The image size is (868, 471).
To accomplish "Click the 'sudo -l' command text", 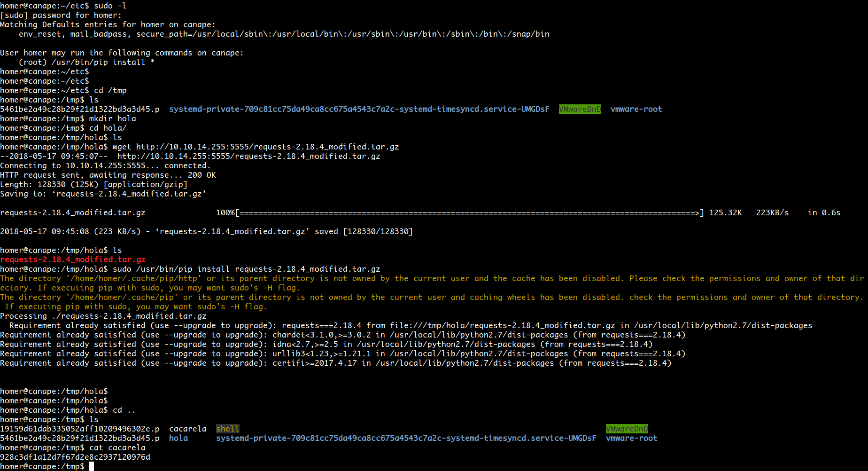I will 110,6.
